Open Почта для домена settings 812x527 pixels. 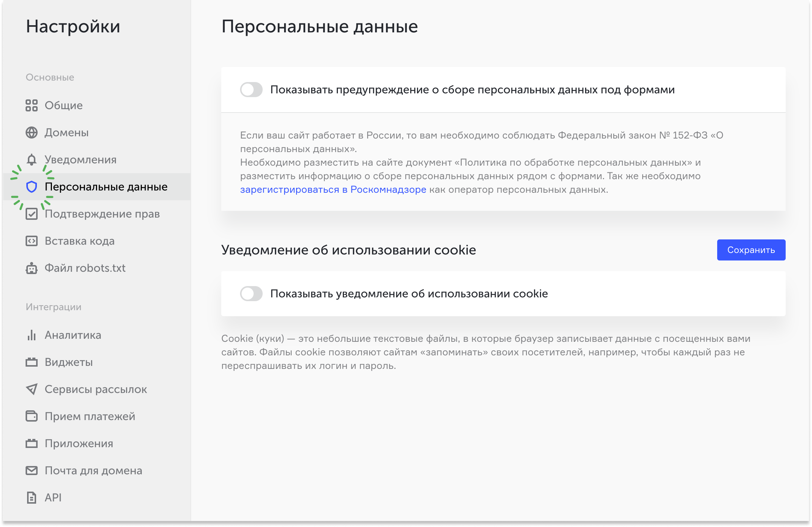(97, 471)
